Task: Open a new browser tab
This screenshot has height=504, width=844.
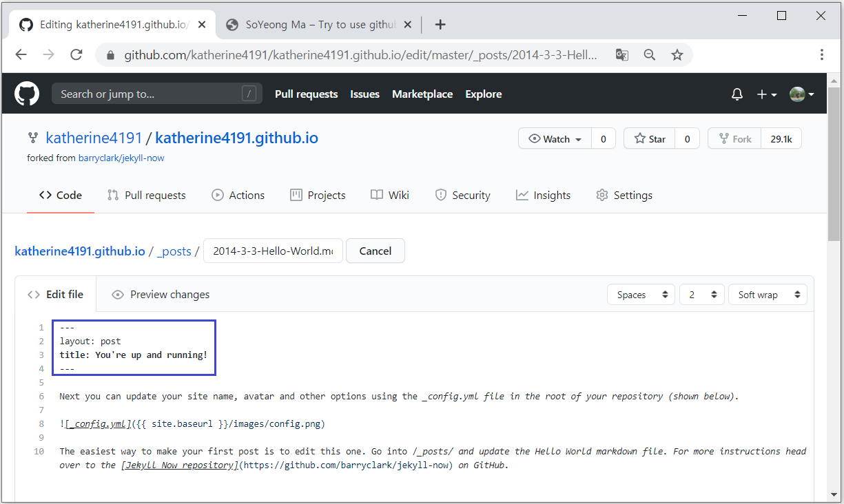Action: click(441, 25)
